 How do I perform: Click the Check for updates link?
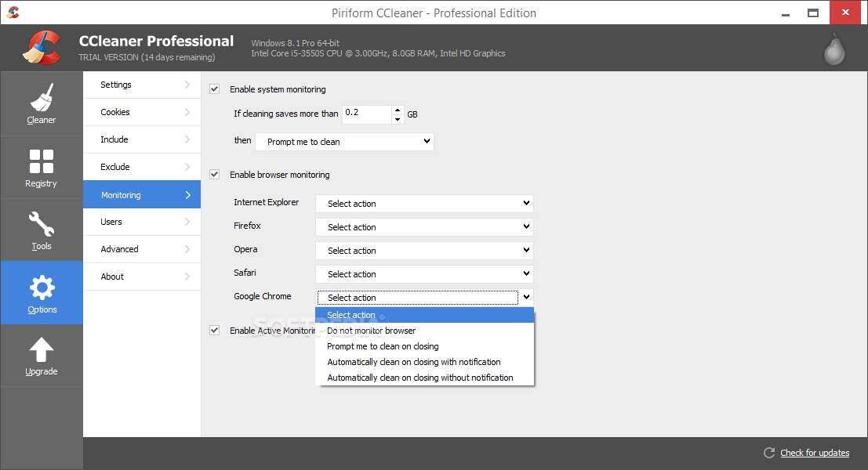coord(814,453)
